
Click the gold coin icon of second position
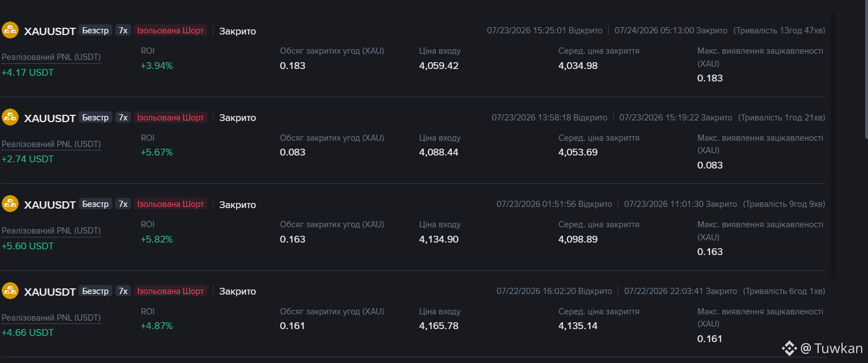pos(10,118)
